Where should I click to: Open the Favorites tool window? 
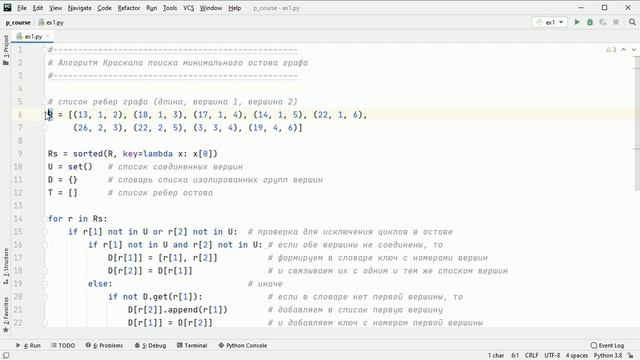(6, 315)
